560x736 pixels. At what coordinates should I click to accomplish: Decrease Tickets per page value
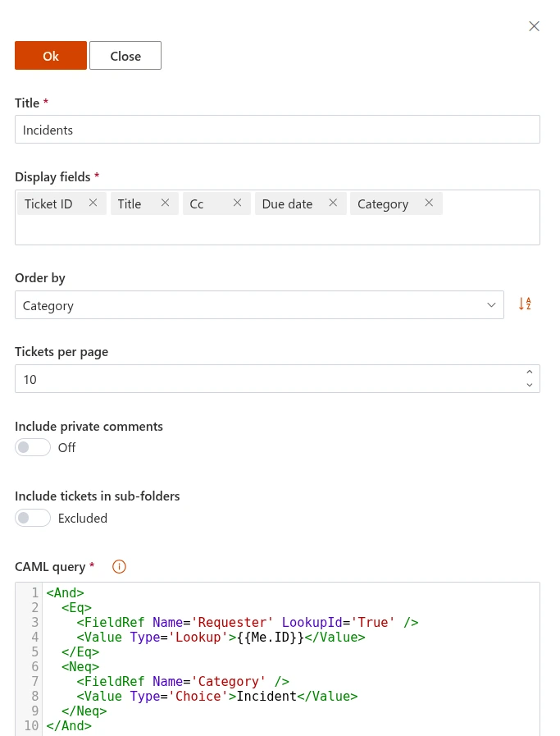(x=530, y=385)
